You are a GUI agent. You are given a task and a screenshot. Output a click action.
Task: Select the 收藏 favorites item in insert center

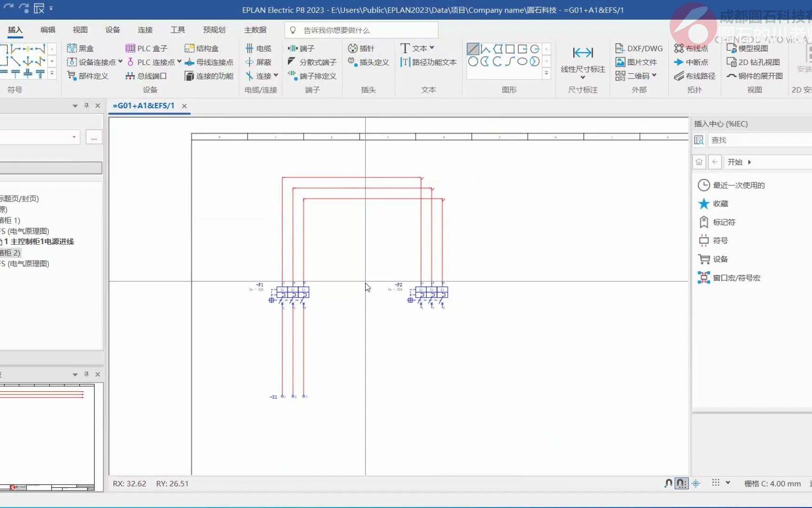[x=720, y=203]
